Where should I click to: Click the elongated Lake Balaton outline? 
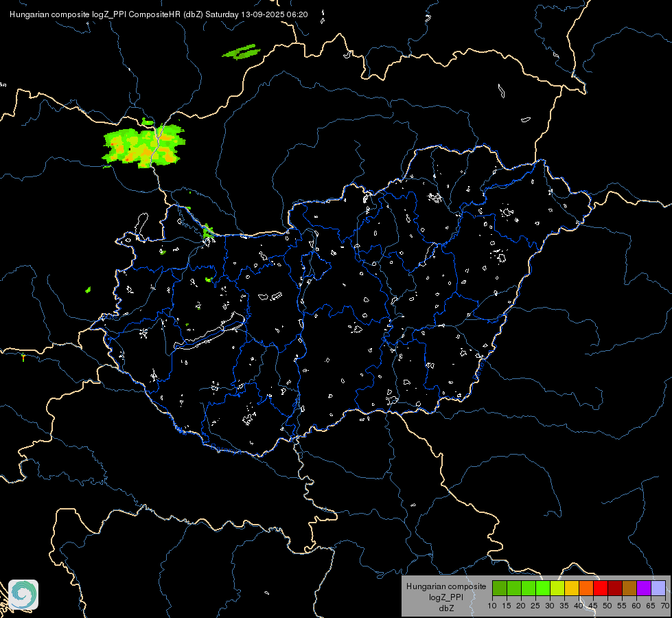coord(210,331)
